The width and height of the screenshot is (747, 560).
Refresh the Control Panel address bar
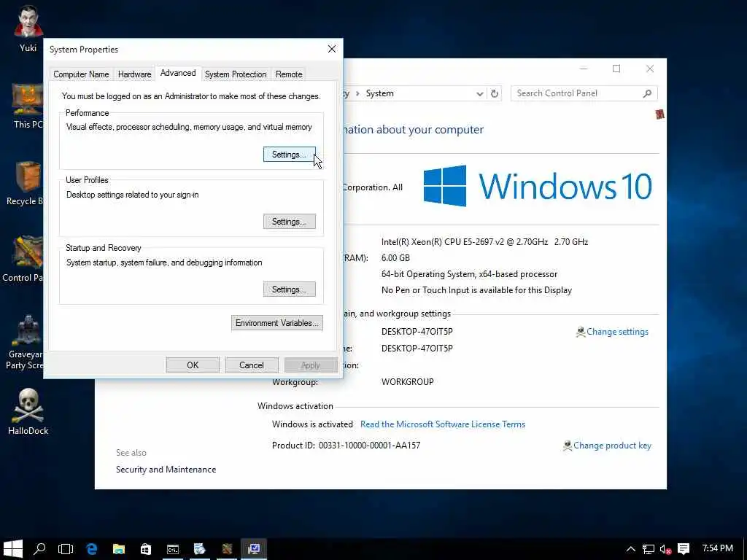pos(495,93)
